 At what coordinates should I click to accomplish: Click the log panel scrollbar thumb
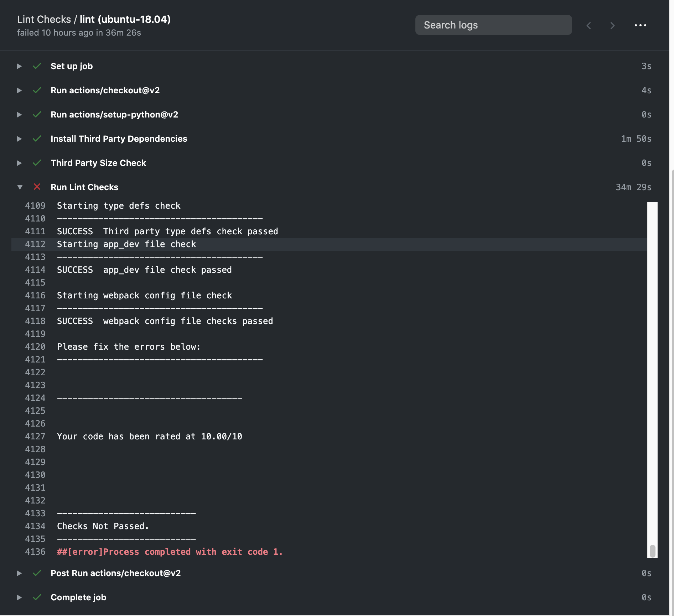coord(652,551)
